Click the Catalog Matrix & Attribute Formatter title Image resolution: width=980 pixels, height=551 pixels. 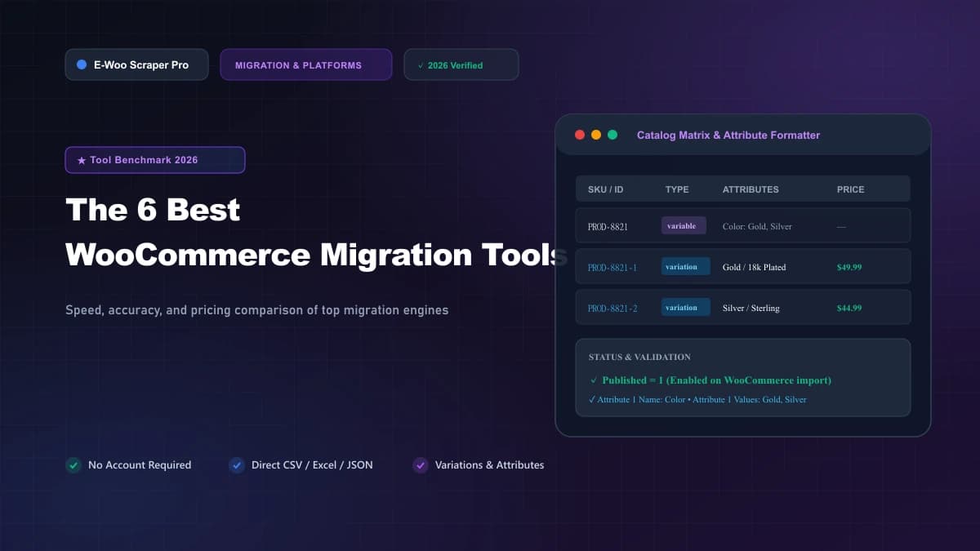[728, 135]
